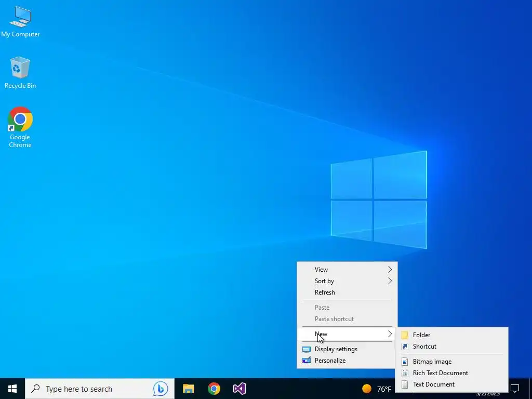
Task: Select Rich Text Document in New submenu
Action: tap(452, 373)
